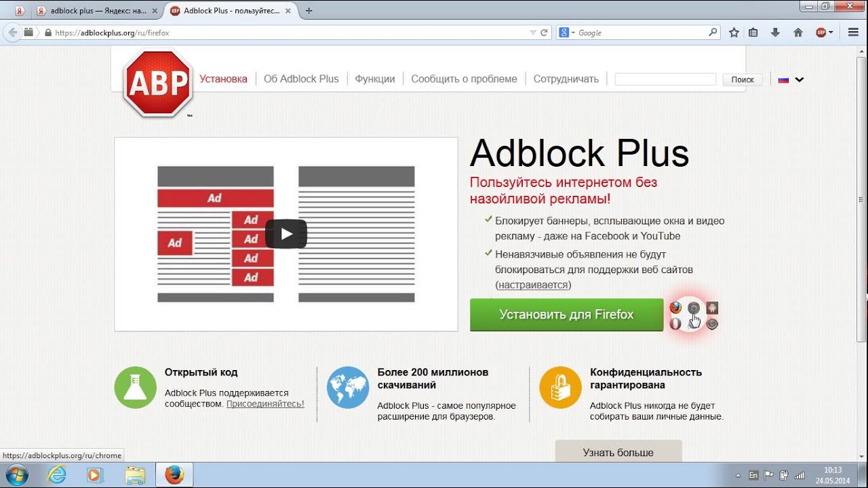Viewport: 868px width, 488px height.
Task: Click the Adblock Plus main heading
Action: [579, 152]
